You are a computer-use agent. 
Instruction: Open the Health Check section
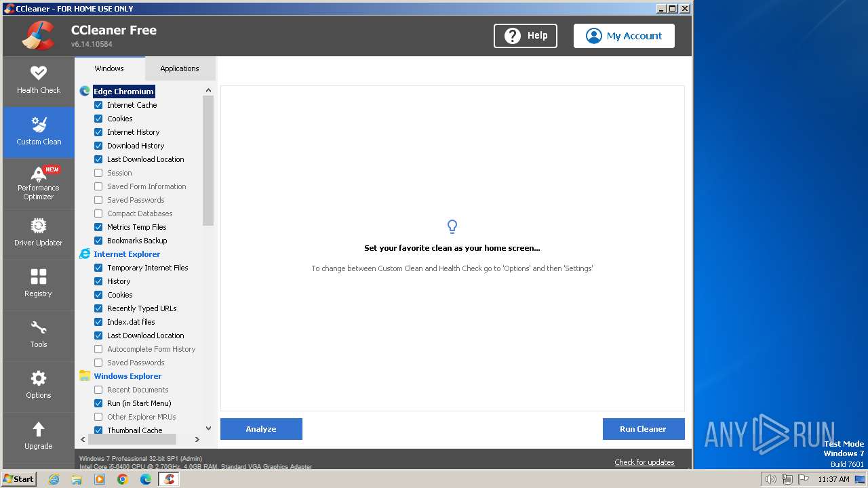[x=39, y=81]
